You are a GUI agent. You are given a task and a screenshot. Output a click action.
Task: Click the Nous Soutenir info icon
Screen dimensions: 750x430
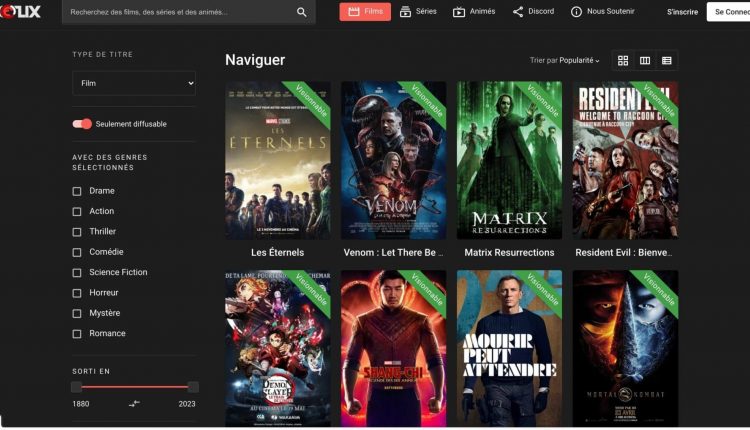point(576,11)
